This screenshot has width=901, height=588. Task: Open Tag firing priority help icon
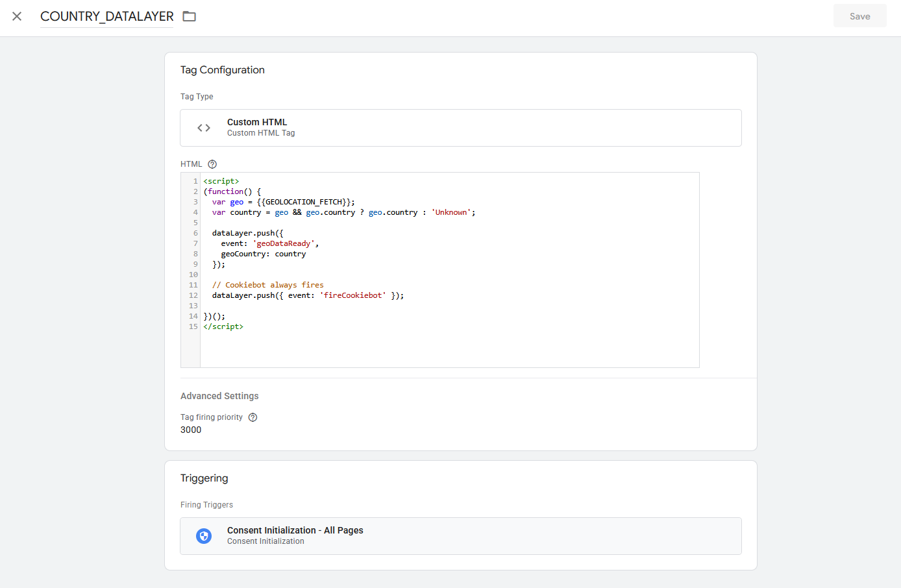pyautogui.click(x=253, y=417)
